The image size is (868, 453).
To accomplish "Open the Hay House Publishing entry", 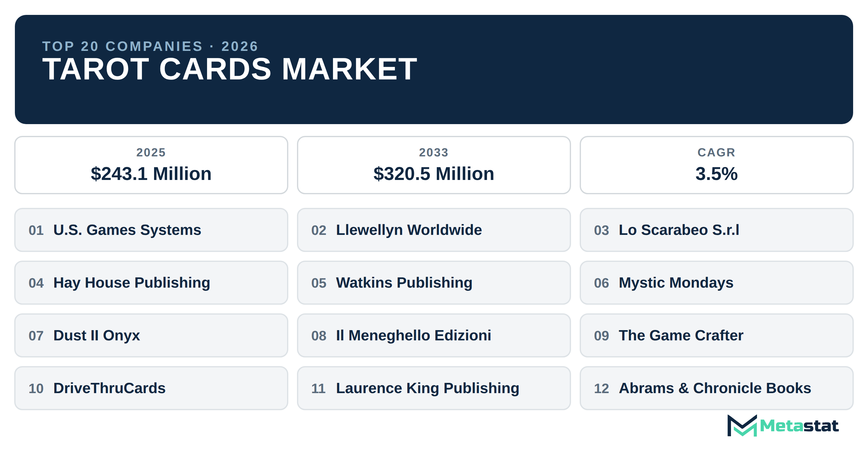I will click(x=151, y=283).
